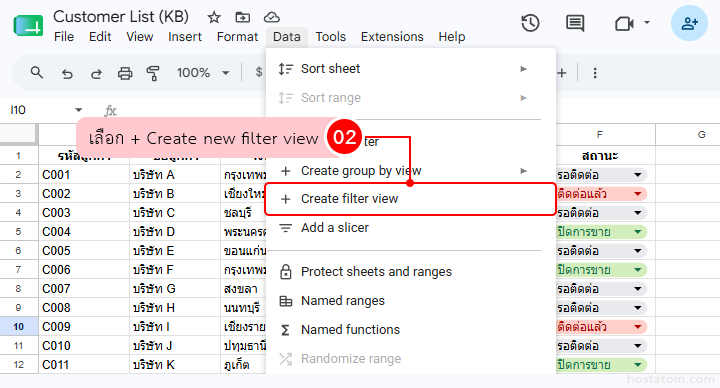Open the View menu

pos(140,37)
